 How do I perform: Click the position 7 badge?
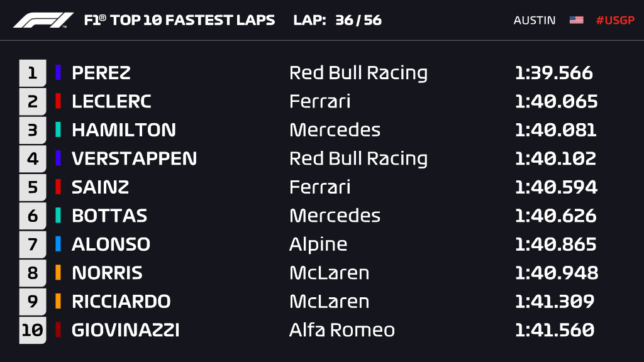coord(33,244)
